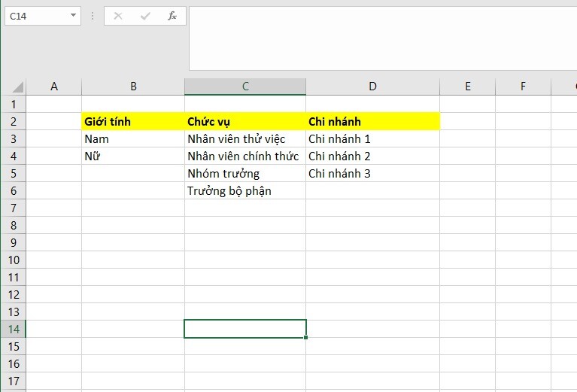577x392 pixels.
Task: Select row 6 header
Action: [x=14, y=190]
